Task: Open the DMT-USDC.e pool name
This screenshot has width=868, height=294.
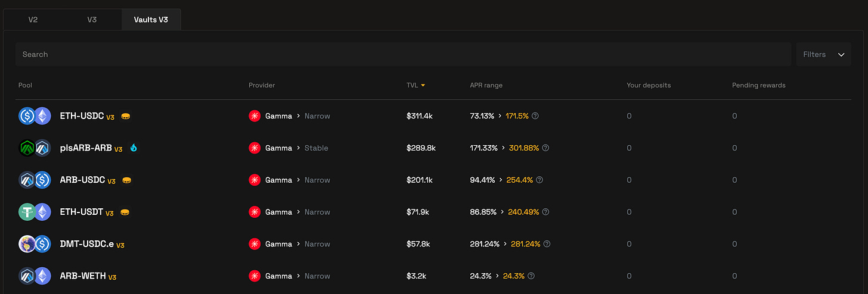Action: 87,244
